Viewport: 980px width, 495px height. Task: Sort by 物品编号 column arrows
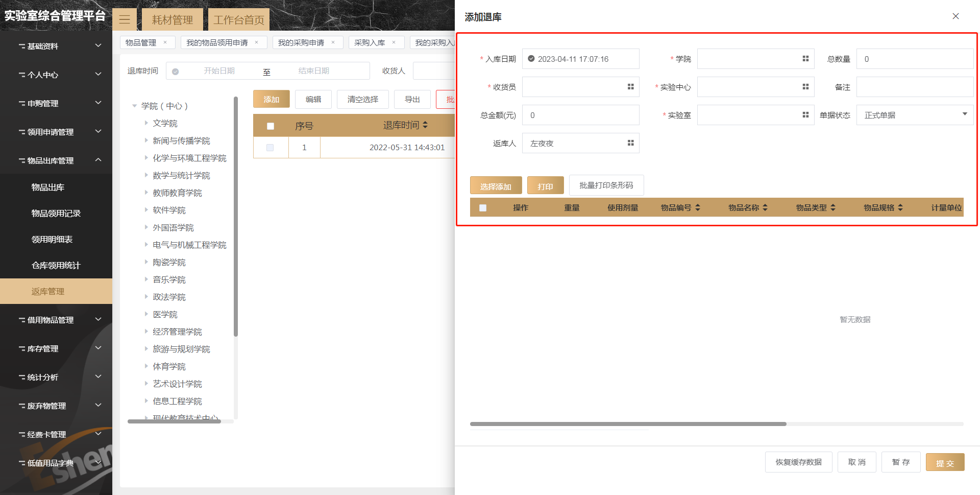(x=698, y=207)
